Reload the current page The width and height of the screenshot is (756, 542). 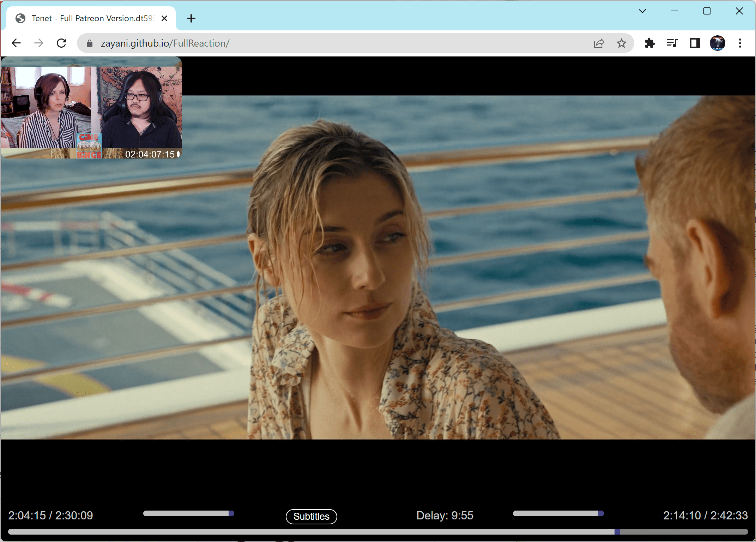pyautogui.click(x=62, y=43)
